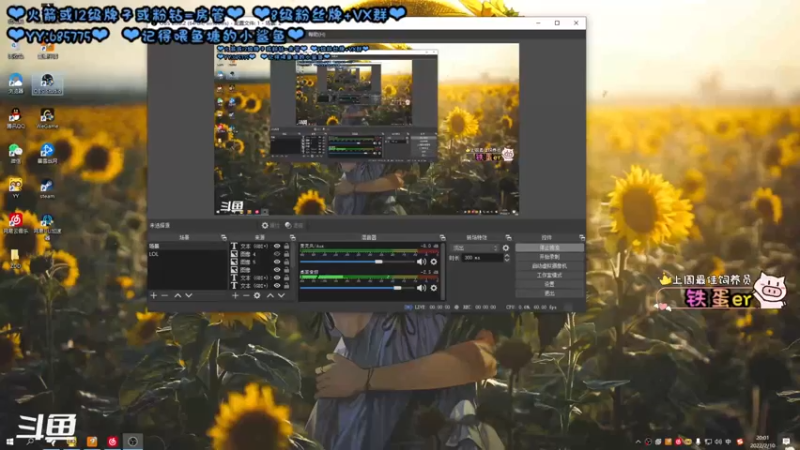
Task: Remove the selected scene with minus icon
Action: coord(165,295)
